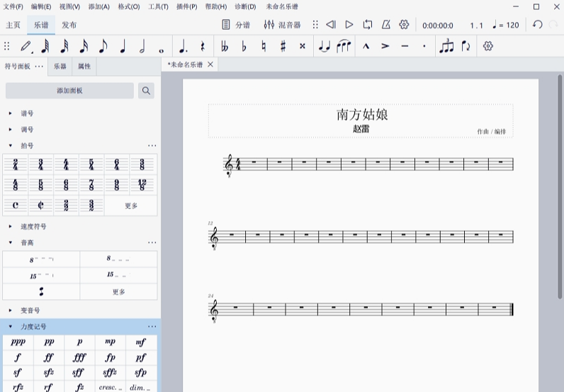Select the 32nd note duration
564x392 pixels.
point(64,47)
